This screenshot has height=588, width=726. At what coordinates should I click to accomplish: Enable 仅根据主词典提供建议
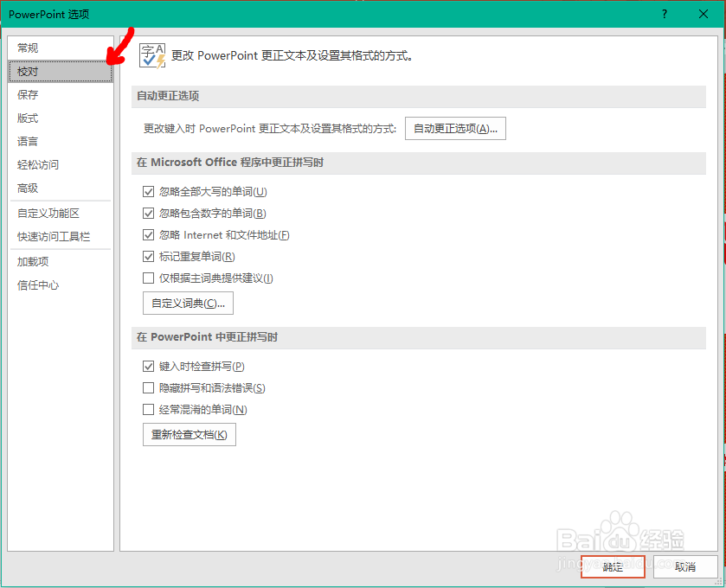[x=148, y=278]
